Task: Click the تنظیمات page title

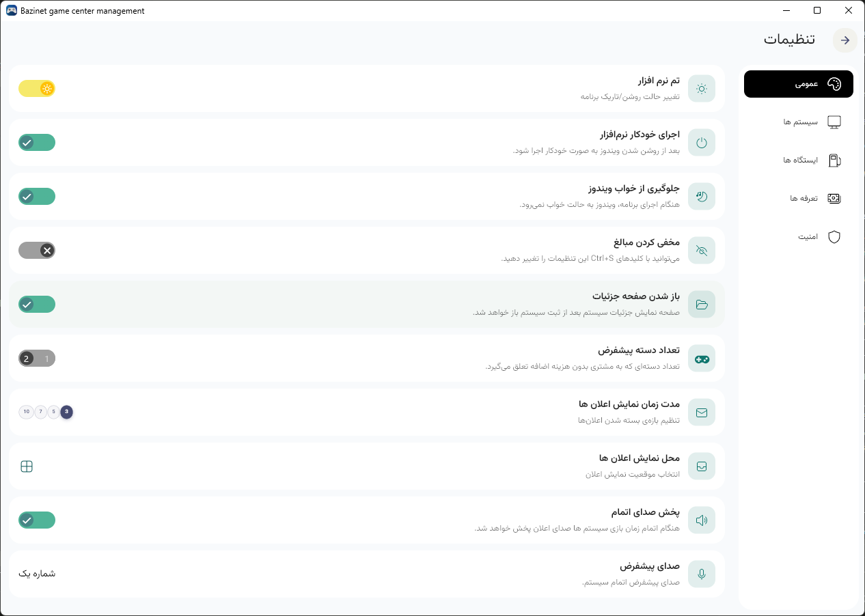Action: click(x=789, y=40)
